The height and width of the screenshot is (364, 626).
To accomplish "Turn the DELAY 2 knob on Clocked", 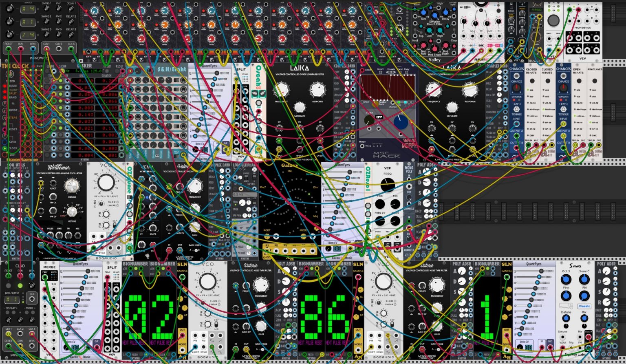I will click(x=71, y=22).
